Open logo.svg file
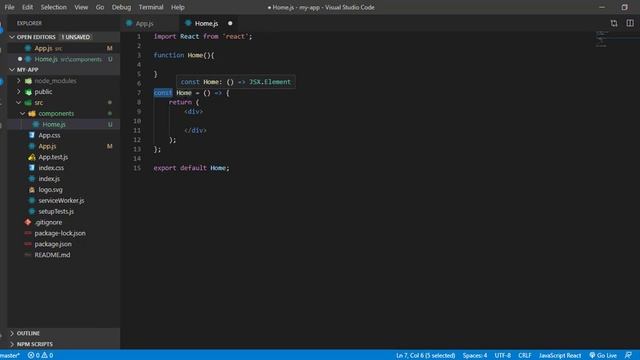640x360 pixels. [64, 190]
